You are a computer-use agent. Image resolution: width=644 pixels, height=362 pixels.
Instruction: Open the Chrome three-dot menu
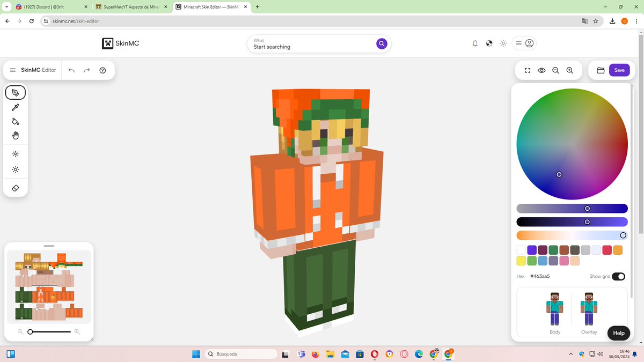point(636,21)
